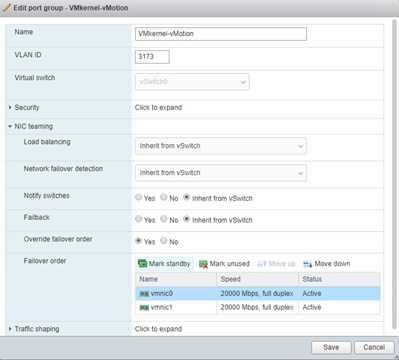Image resolution: width=399 pixels, height=360 pixels.
Task: Open the Load balancing dropdown
Action: point(221,146)
